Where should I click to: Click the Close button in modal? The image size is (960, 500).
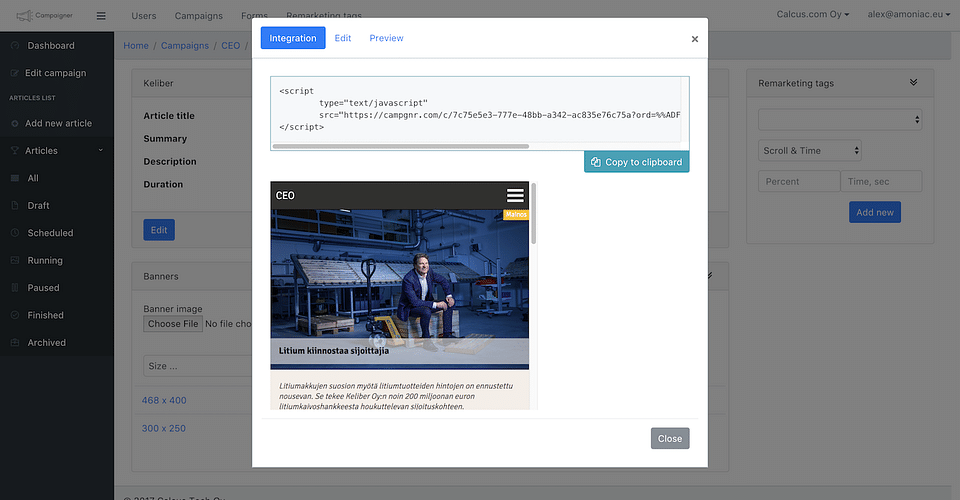coord(670,438)
